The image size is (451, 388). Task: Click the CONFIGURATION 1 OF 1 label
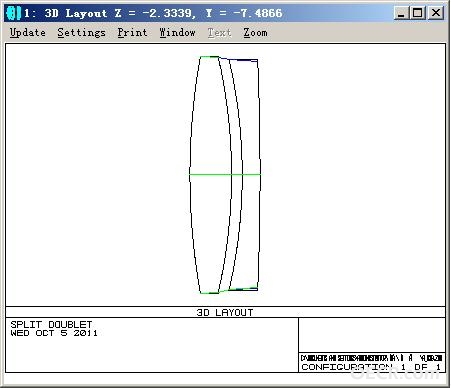point(371,367)
